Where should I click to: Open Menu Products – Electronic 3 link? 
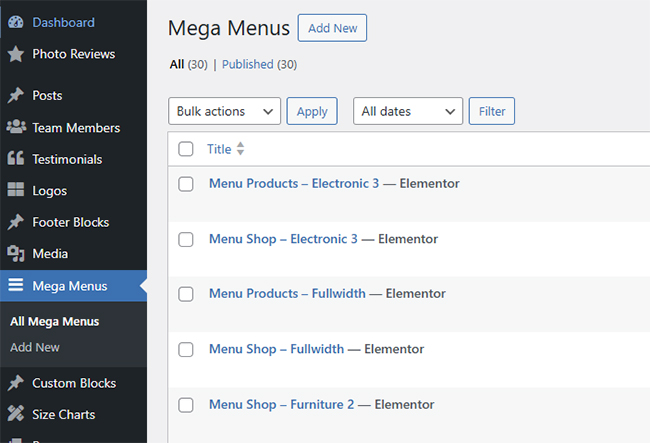pyautogui.click(x=294, y=183)
